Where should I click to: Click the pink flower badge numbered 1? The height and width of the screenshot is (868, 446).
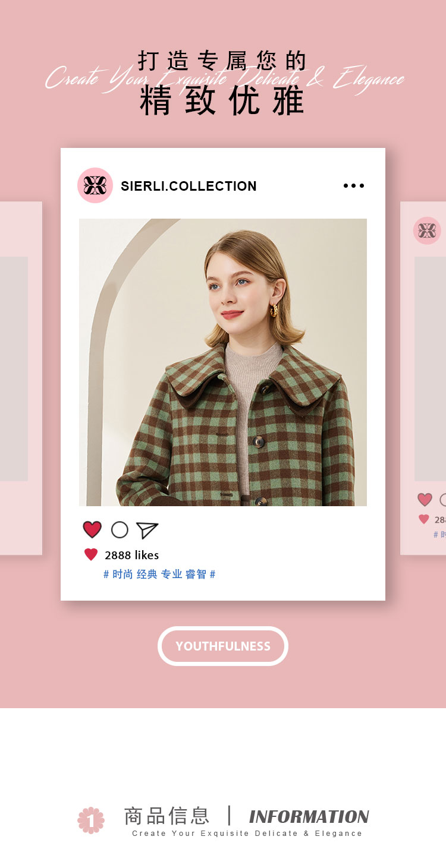point(91,820)
